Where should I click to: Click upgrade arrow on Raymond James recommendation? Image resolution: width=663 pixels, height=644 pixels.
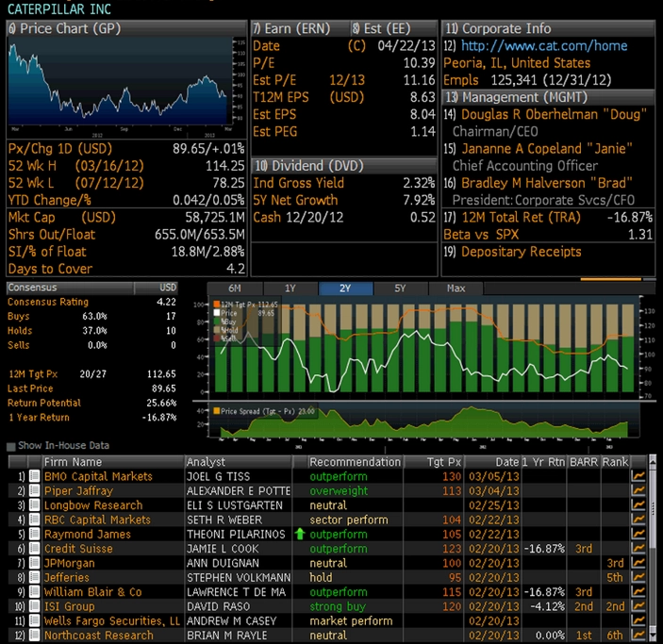pyautogui.click(x=300, y=534)
